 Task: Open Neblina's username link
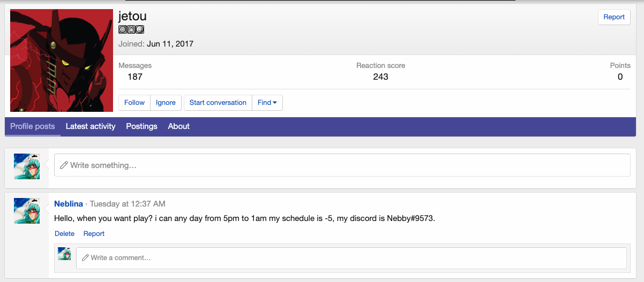click(69, 204)
